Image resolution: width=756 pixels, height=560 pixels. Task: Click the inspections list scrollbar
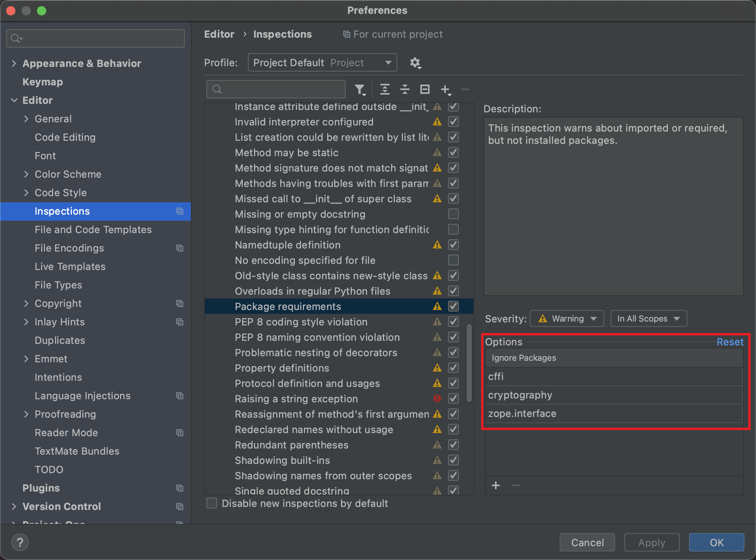pyautogui.click(x=469, y=363)
